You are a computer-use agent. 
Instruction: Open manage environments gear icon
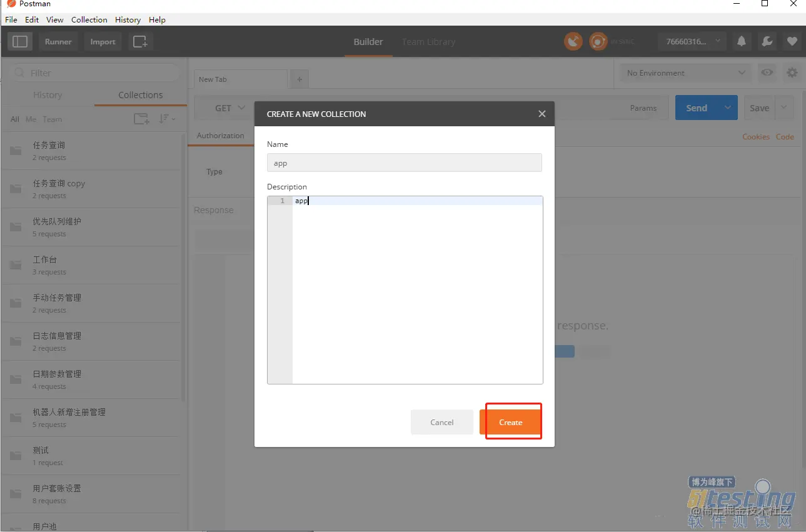[792, 73]
